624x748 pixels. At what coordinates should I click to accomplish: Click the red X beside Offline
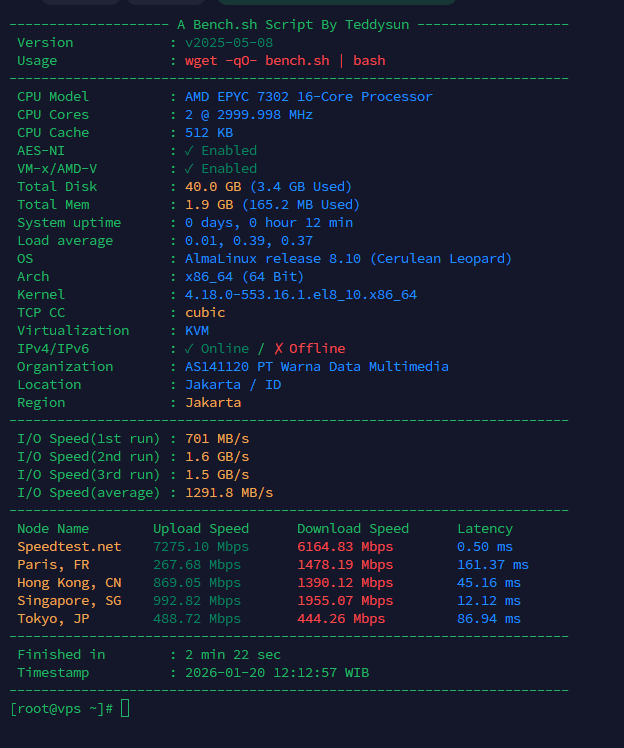point(277,349)
